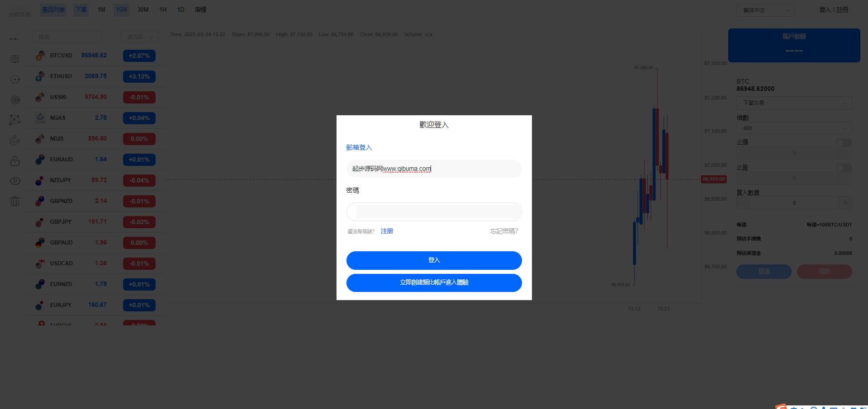This screenshot has height=409, width=868.
Task: Open the 繁体中文 language dropdown
Action: point(766,10)
